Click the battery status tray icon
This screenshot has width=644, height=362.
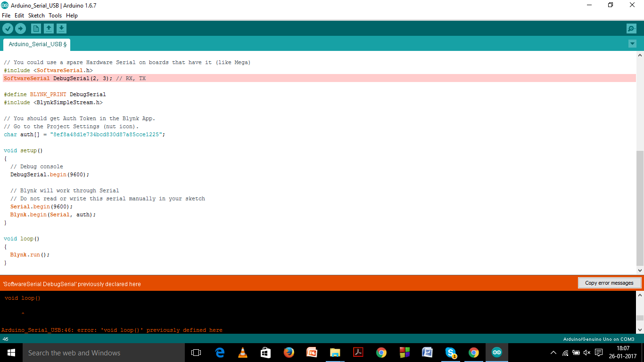[576, 353]
